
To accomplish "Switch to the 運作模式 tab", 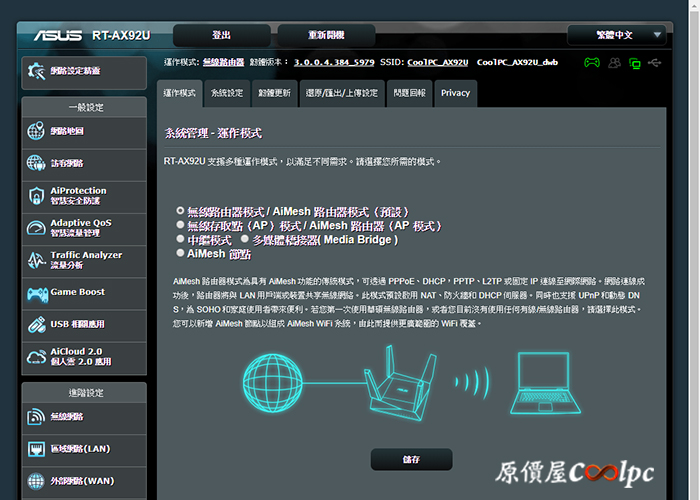I will (x=179, y=93).
